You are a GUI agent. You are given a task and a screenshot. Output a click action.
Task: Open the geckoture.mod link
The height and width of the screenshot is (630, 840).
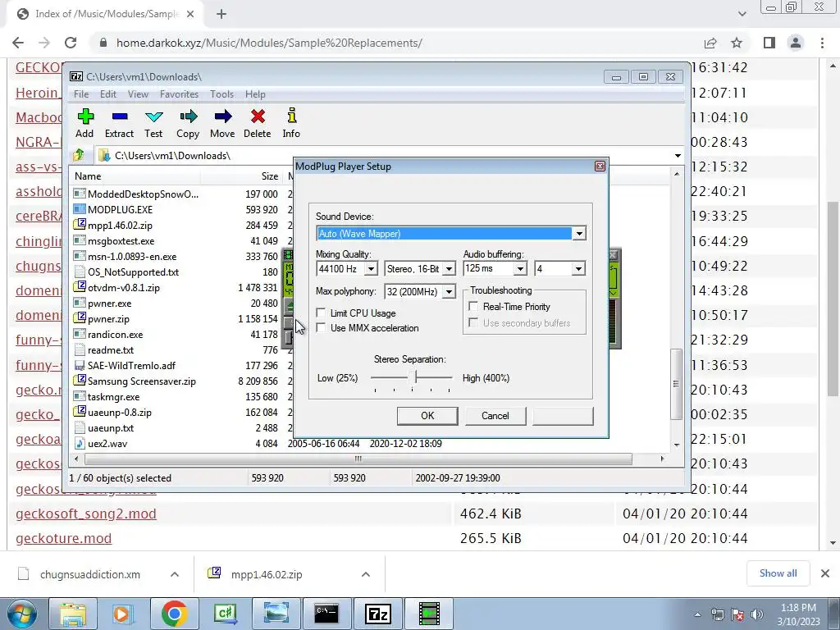coord(64,538)
